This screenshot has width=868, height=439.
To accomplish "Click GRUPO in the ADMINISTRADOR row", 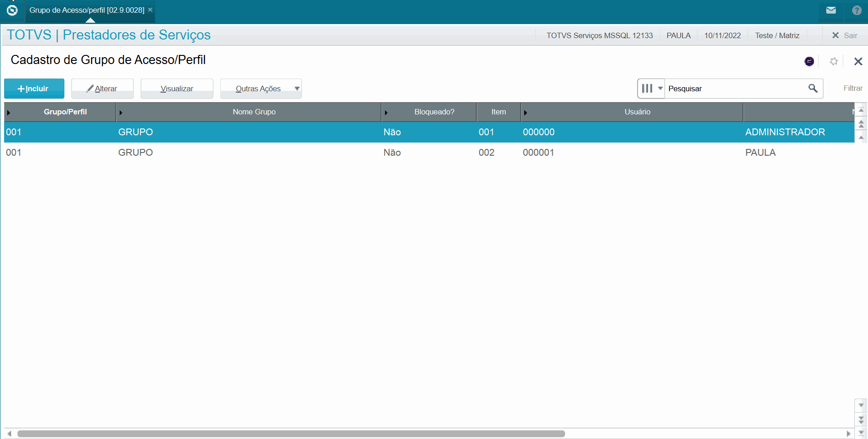I will [135, 132].
